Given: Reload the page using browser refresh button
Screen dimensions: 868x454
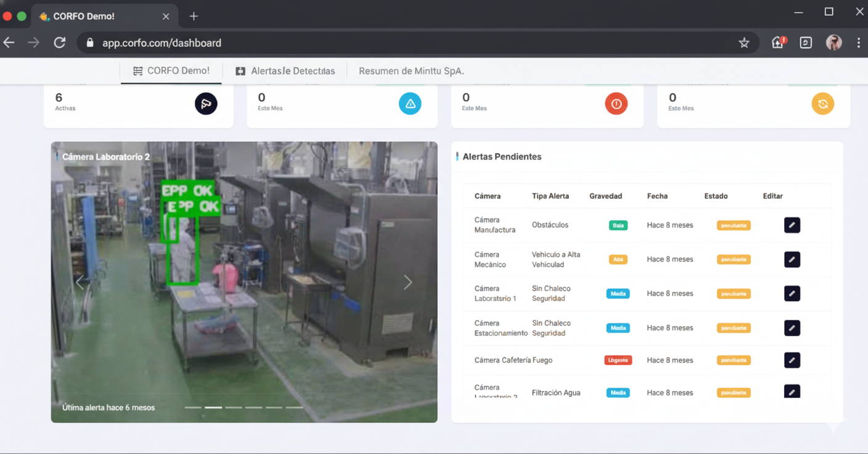Looking at the screenshot, I should click(60, 43).
